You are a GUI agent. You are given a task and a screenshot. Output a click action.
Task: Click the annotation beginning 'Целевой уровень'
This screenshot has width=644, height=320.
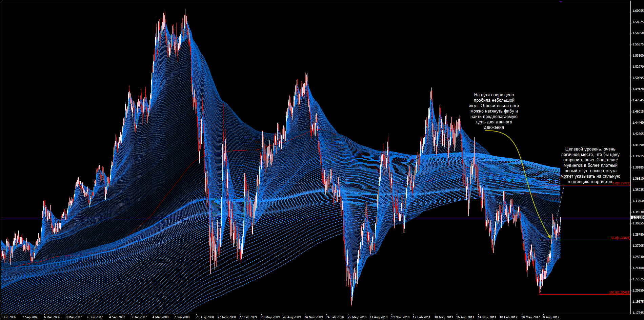[x=590, y=165]
